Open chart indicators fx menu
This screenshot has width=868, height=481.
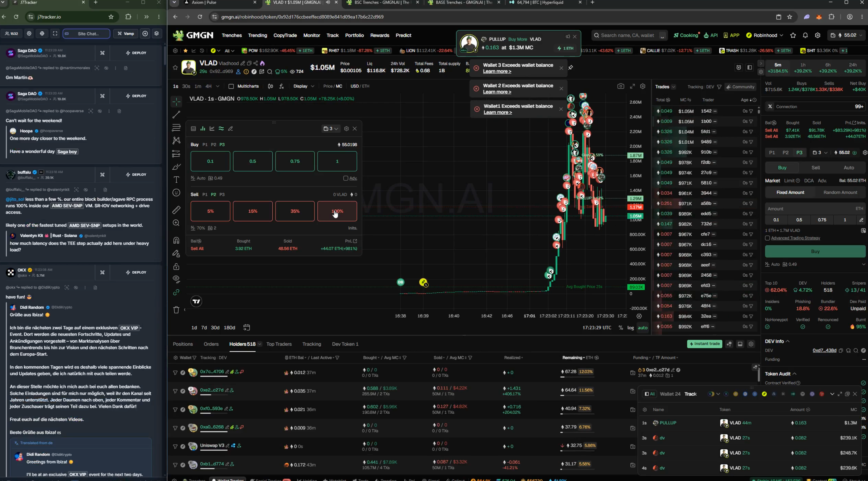pos(281,86)
